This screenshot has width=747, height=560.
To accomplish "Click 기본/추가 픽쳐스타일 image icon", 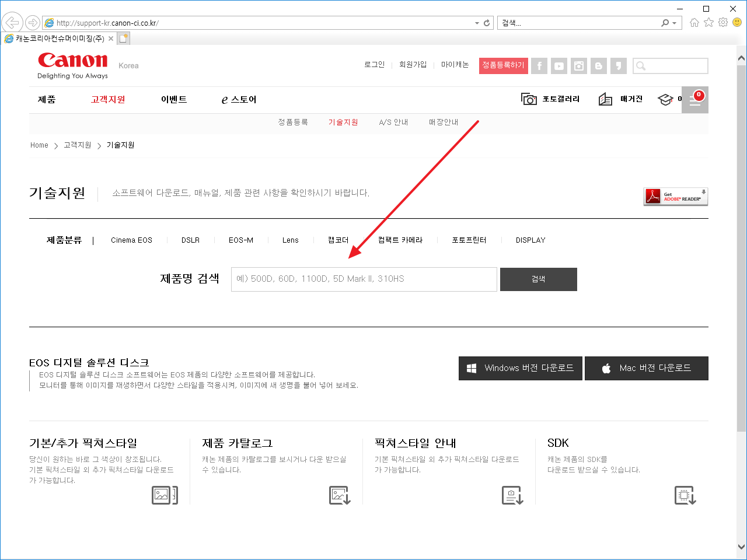I will pos(165,495).
